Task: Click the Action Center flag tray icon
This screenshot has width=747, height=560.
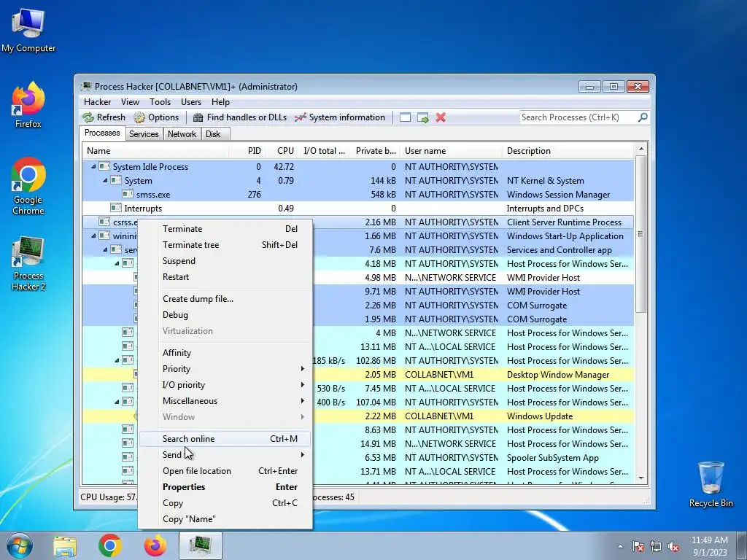Action: [638, 546]
